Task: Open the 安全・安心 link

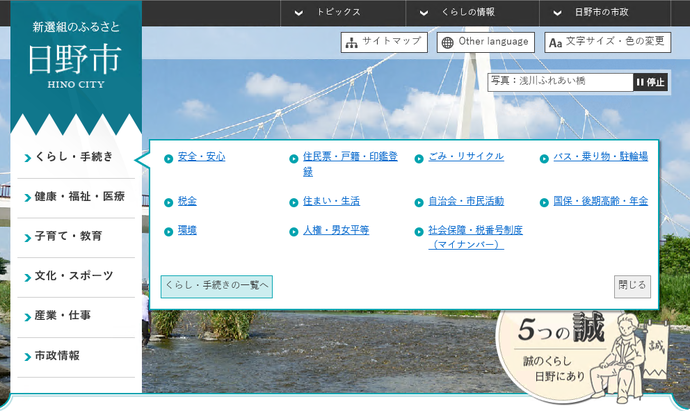Action: (201, 157)
